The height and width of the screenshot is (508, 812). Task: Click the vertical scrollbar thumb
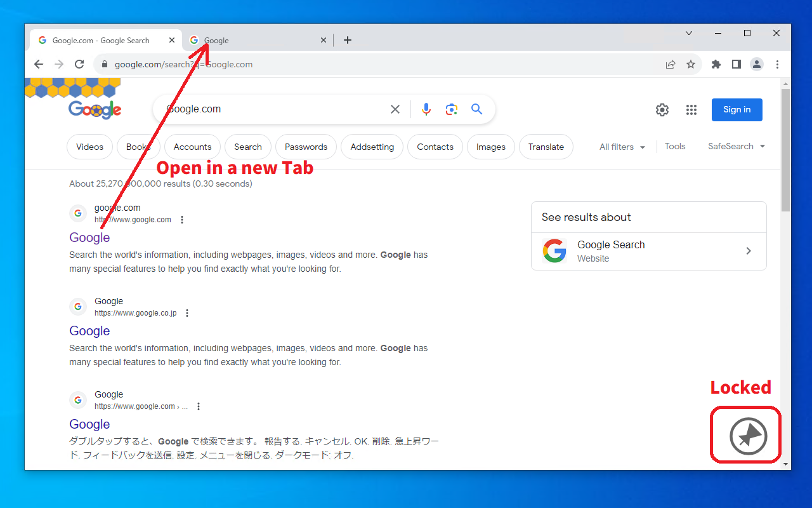786,150
